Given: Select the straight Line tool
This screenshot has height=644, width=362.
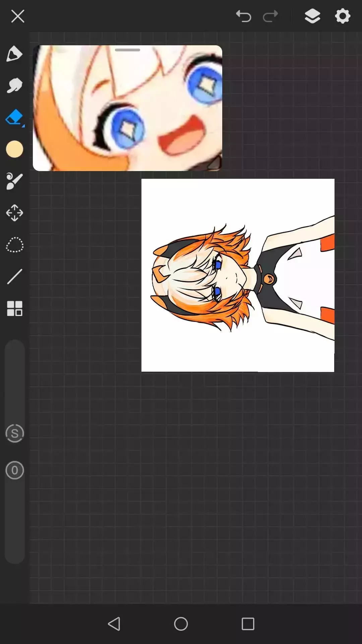Looking at the screenshot, I should [x=14, y=277].
